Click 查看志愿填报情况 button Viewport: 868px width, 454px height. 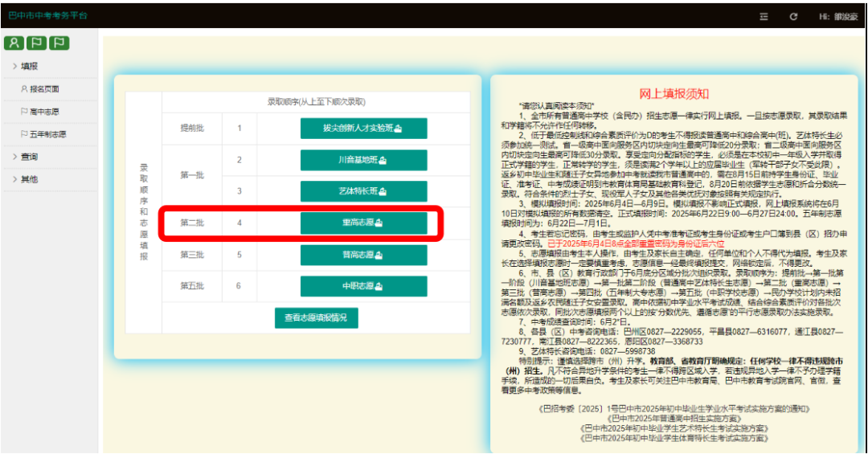point(316,317)
